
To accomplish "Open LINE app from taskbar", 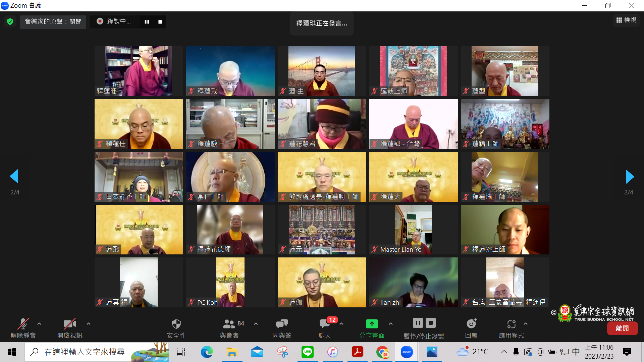I will point(307,352).
